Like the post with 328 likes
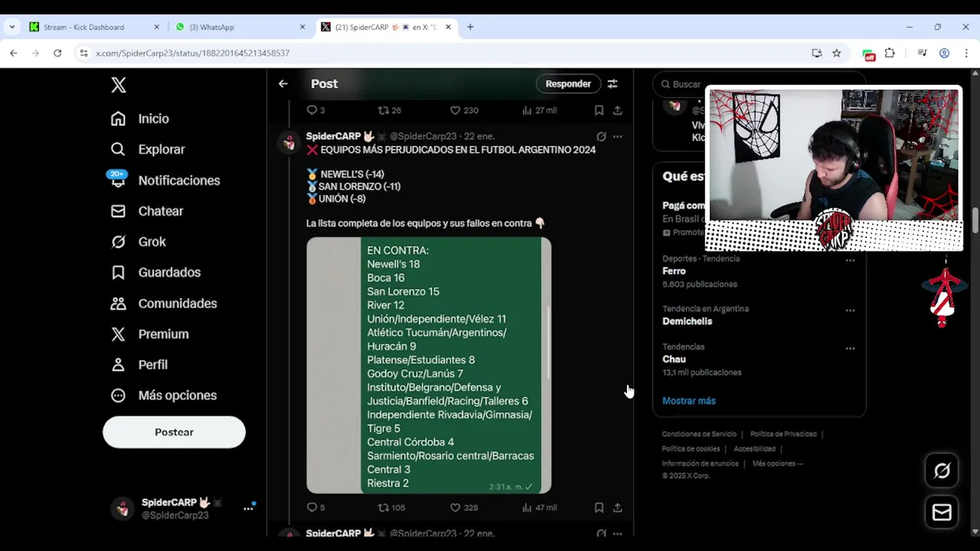This screenshot has width=980, height=551. pyautogui.click(x=463, y=507)
